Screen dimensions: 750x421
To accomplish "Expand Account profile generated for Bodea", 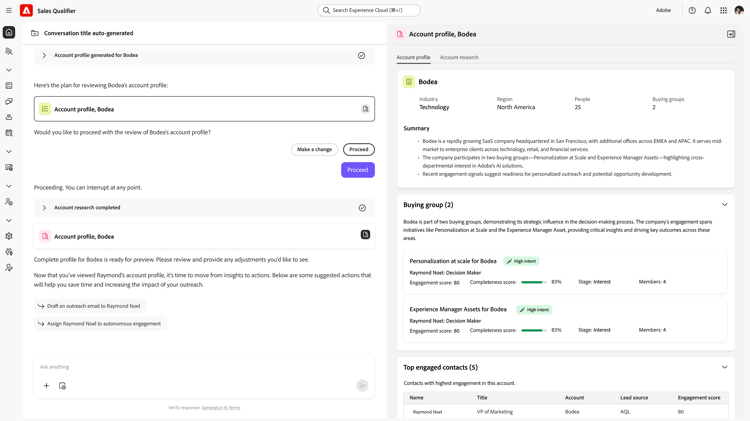I will [44, 56].
